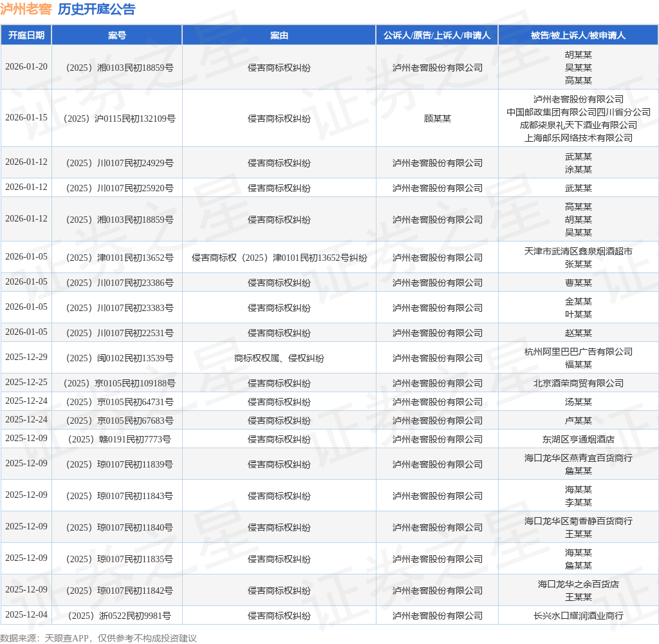Click defendant 成都柒泉礼天下酒业有限公司
This screenshot has height=644, width=659.
coord(579,125)
